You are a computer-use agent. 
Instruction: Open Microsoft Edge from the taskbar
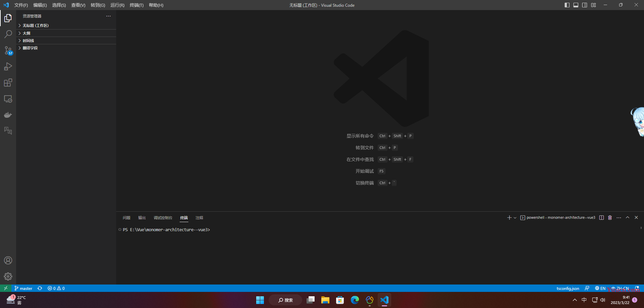point(355,300)
